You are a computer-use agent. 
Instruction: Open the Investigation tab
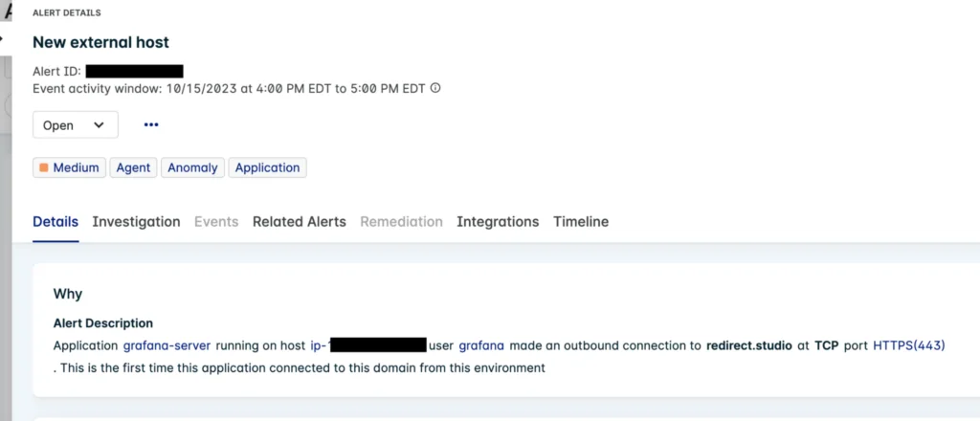point(136,221)
